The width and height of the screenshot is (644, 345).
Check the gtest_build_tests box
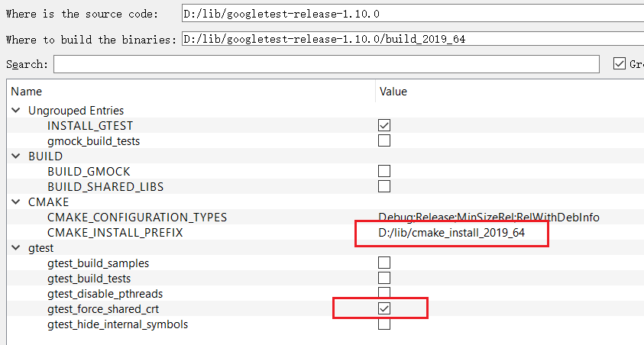coord(384,278)
